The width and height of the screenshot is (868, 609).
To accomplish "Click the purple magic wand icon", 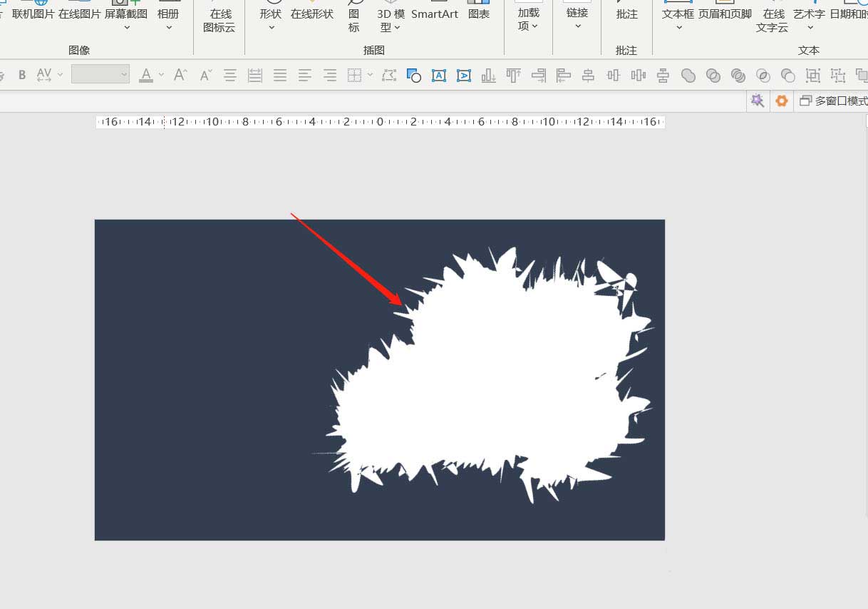I will point(757,101).
